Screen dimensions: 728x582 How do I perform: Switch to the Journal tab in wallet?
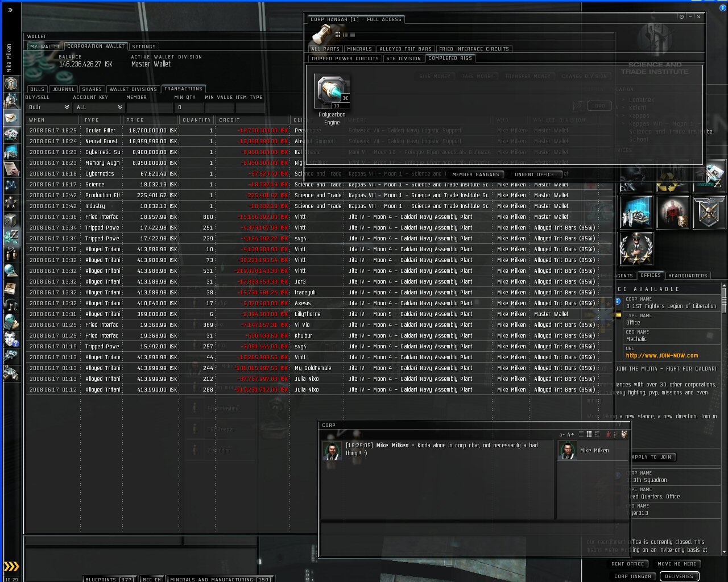point(63,89)
